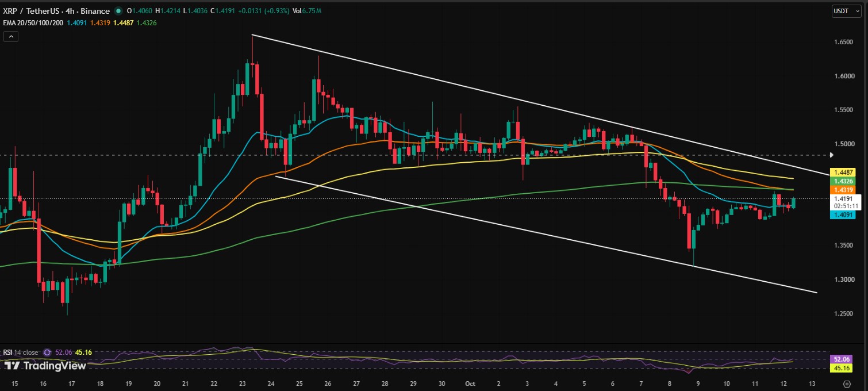Click the green market status dot
The width and height of the screenshot is (868, 391).
118,11
